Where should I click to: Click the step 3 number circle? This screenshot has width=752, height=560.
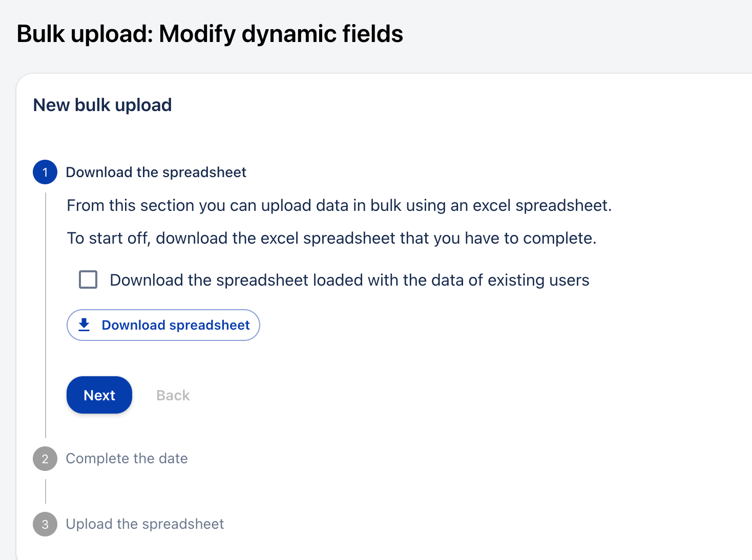45,524
